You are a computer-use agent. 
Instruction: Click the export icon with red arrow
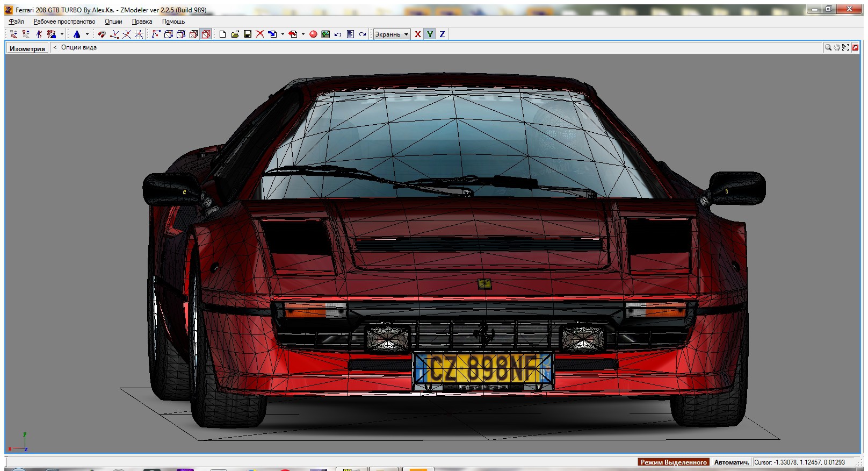tap(292, 34)
